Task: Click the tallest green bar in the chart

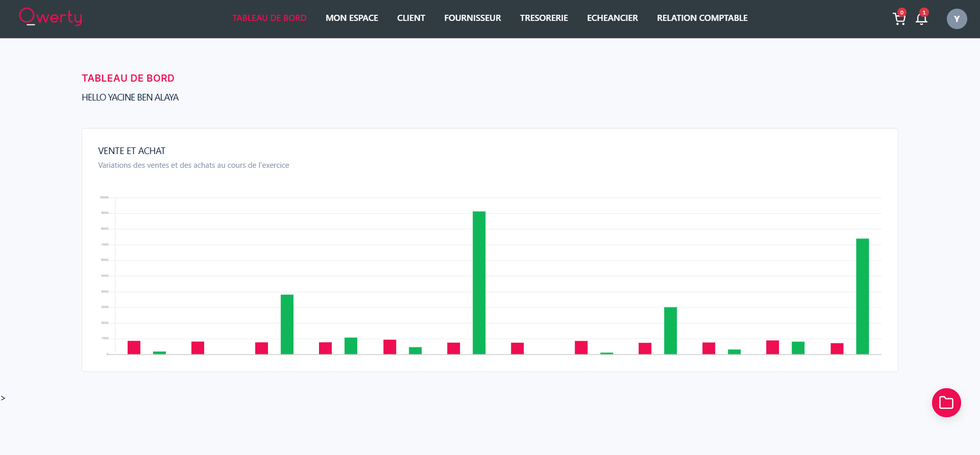Action: pos(479,283)
